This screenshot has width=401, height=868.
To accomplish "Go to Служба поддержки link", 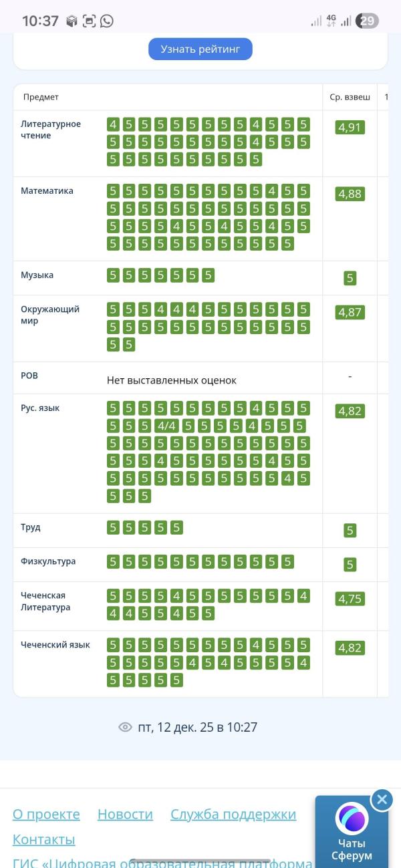I will click(x=233, y=814).
